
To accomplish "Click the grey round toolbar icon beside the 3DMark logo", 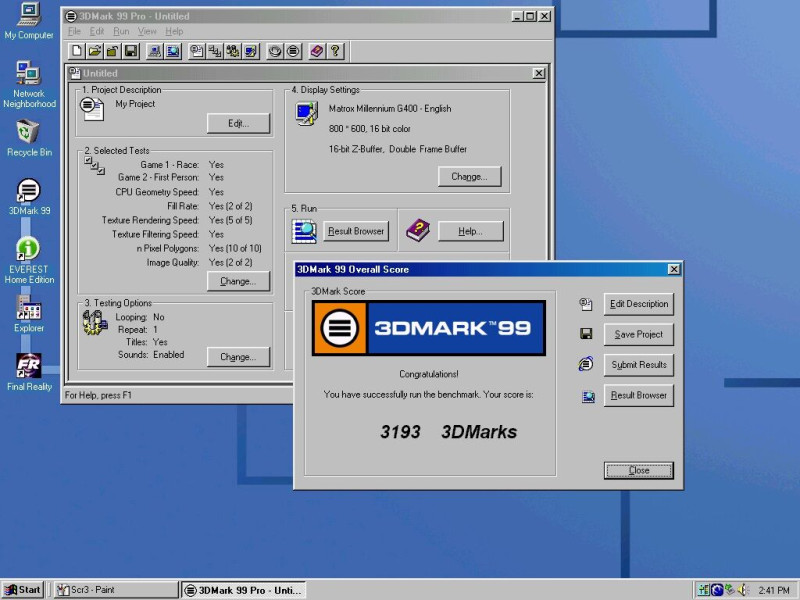I will [x=275, y=51].
